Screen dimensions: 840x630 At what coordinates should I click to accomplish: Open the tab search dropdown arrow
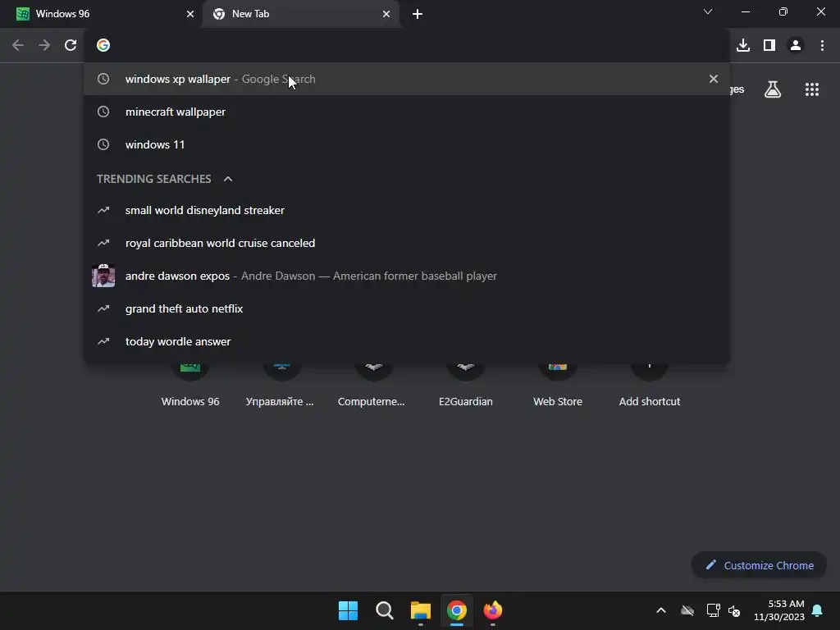(x=708, y=11)
